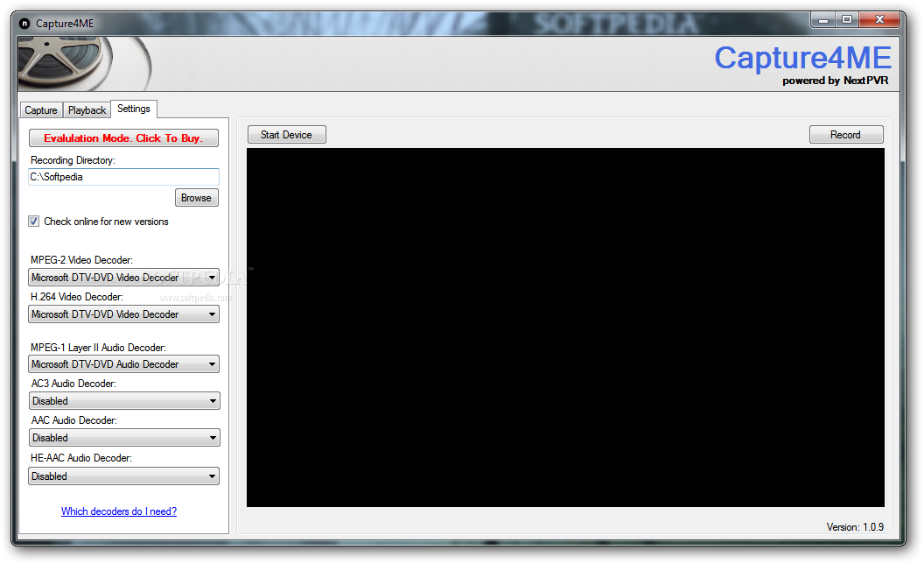The width and height of the screenshot is (924, 564).
Task: Expand MPEG-1 Layer II Audio Decoder dropdown
Action: [x=123, y=364]
